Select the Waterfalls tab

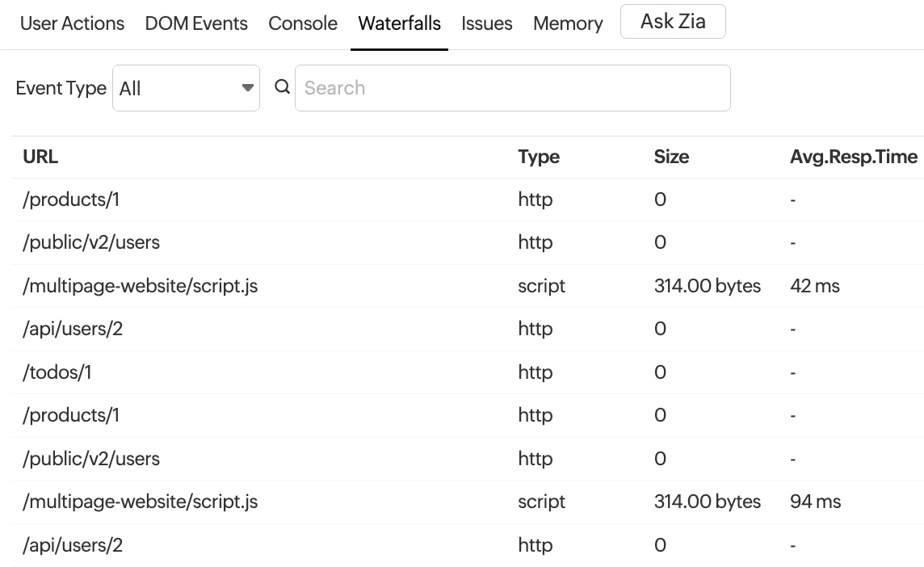point(399,23)
